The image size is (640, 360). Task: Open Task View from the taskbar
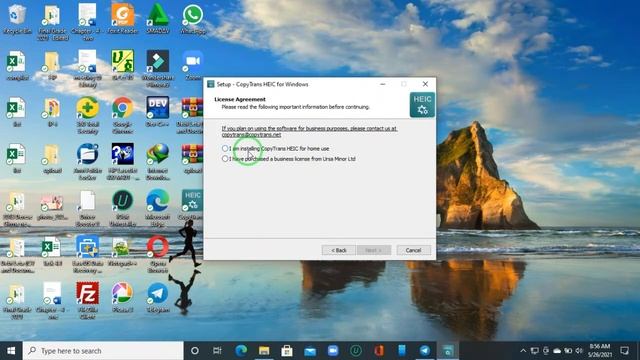click(x=217, y=351)
